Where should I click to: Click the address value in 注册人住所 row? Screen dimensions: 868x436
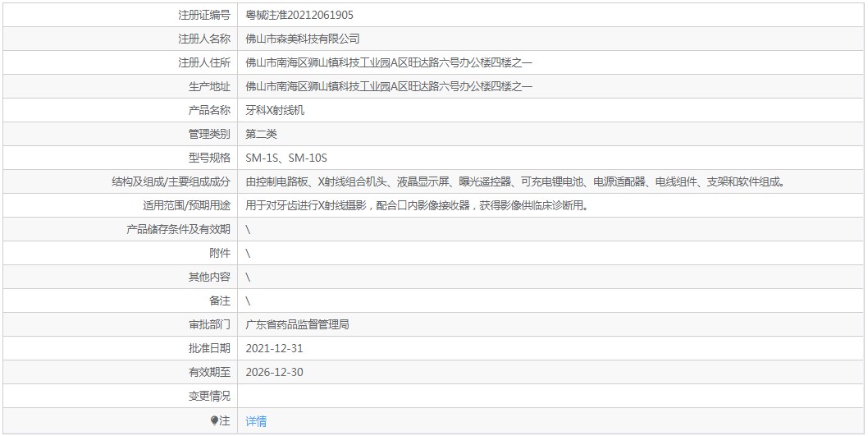click(389, 62)
